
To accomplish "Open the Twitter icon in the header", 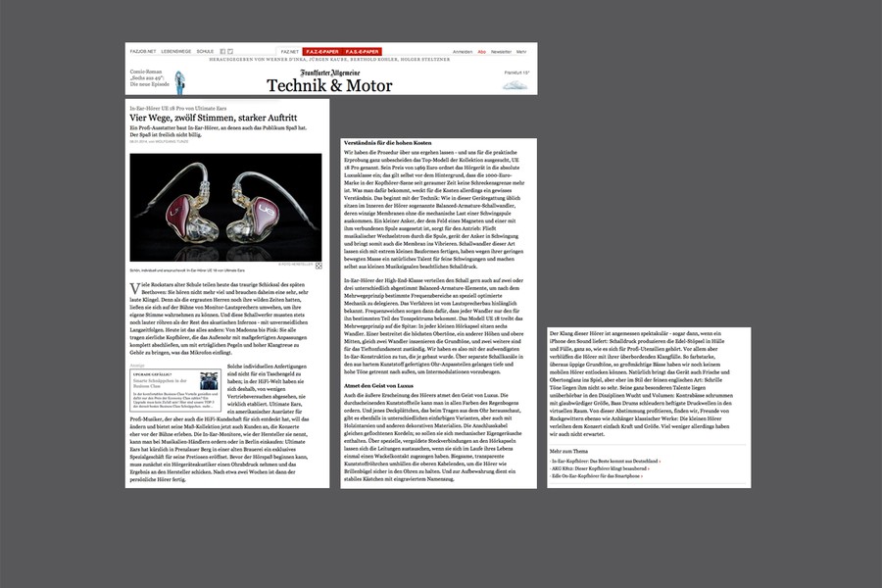I will point(230,51).
